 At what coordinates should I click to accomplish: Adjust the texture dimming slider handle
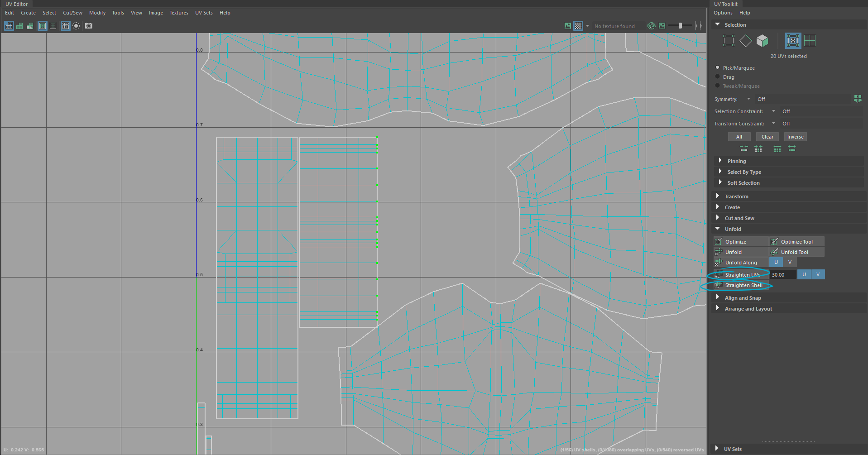coord(680,26)
